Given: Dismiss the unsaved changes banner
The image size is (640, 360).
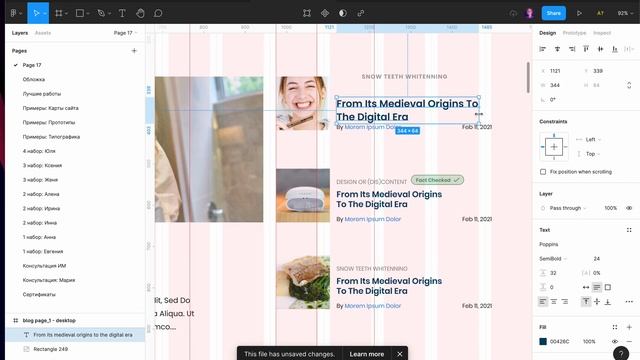Looking at the screenshot, I should point(400,354).
